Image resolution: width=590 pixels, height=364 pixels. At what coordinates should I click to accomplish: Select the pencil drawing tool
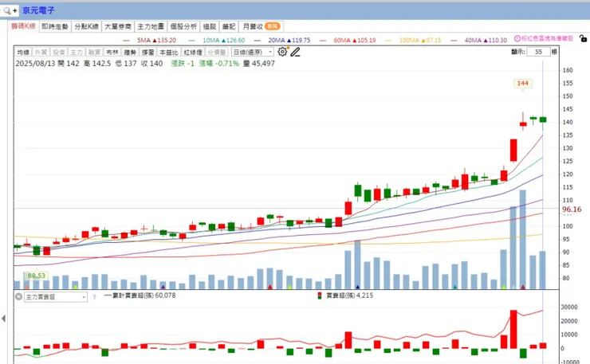click(295, 52)
